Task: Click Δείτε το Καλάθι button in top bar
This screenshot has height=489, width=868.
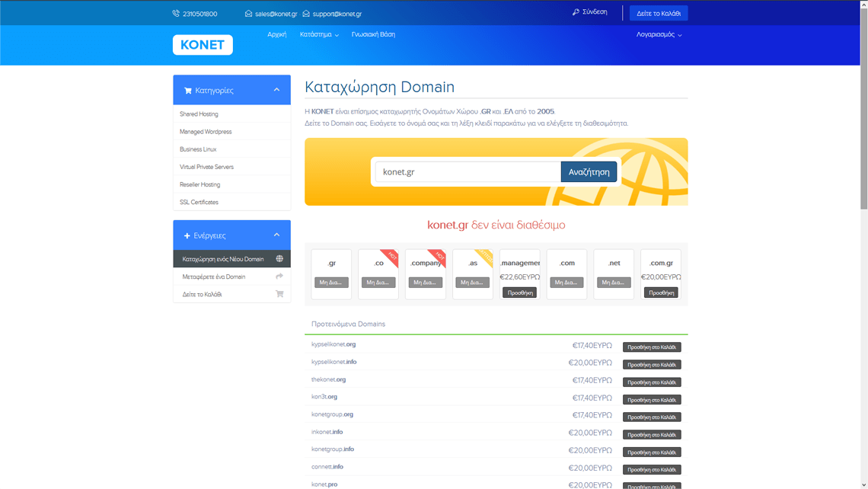Action: pyautogui.click(x=659, y=13)
